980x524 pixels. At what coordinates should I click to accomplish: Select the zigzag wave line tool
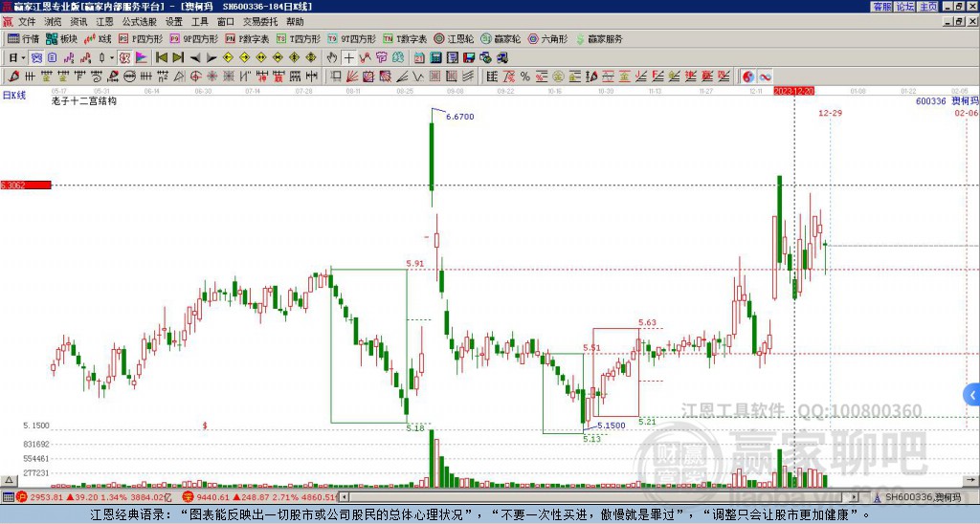[x=417, y=76]
